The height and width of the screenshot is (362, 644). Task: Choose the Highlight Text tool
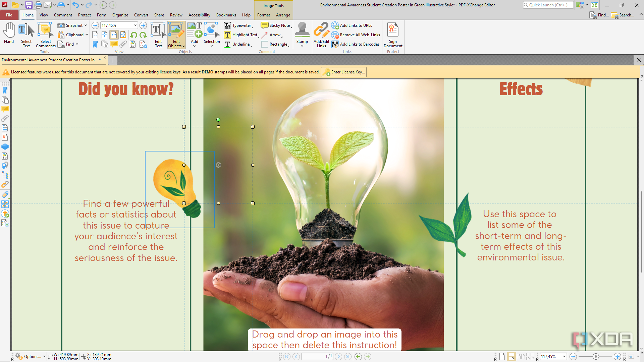(241, 35)
